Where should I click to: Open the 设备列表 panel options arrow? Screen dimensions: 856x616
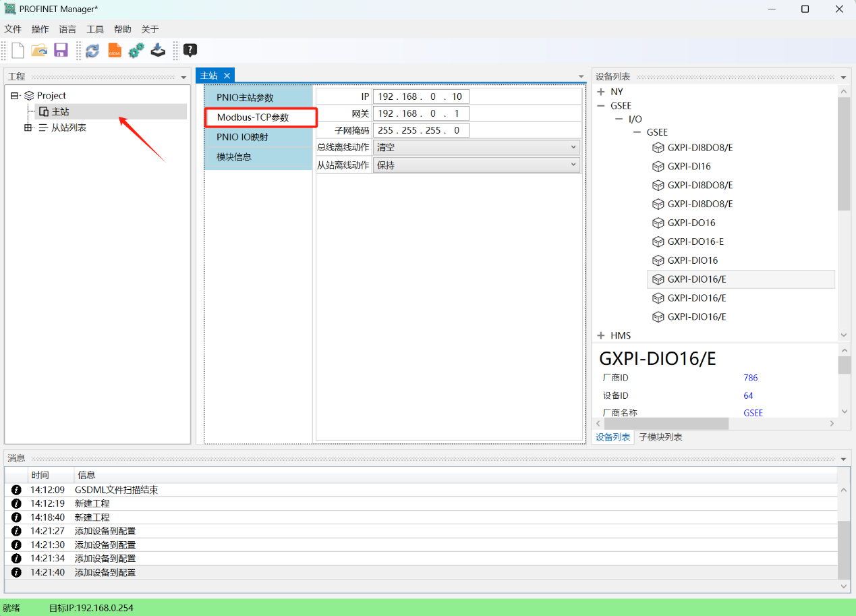pyautogui.click(x=844, y=78)
